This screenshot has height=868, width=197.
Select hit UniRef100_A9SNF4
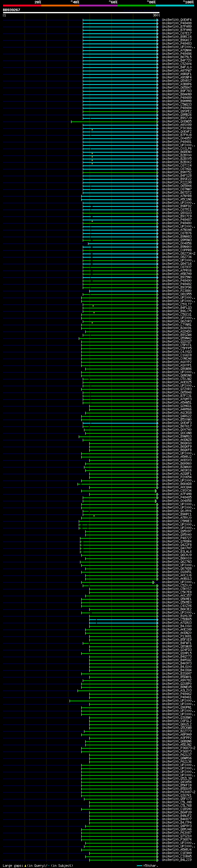click(177, 78)
